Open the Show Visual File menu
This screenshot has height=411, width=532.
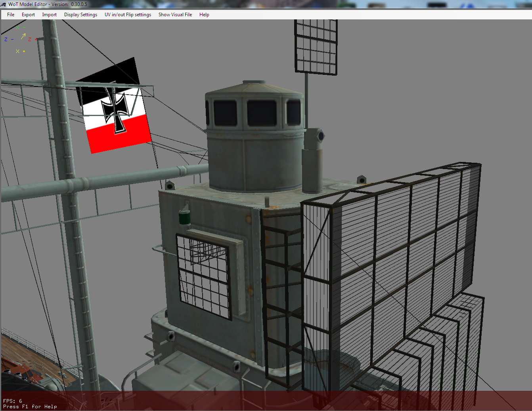click(175, 15)
